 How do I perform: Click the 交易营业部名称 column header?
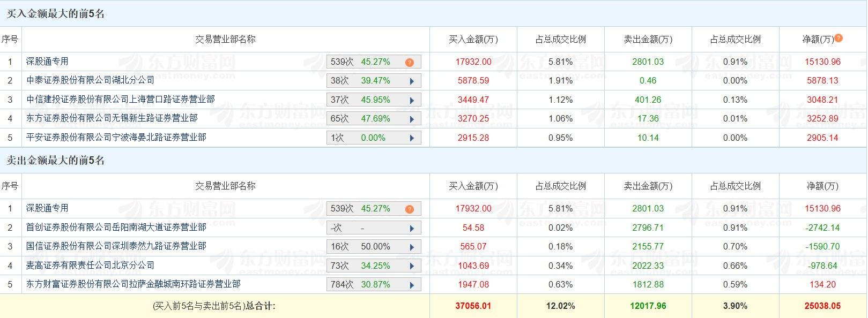coord(225,39)
